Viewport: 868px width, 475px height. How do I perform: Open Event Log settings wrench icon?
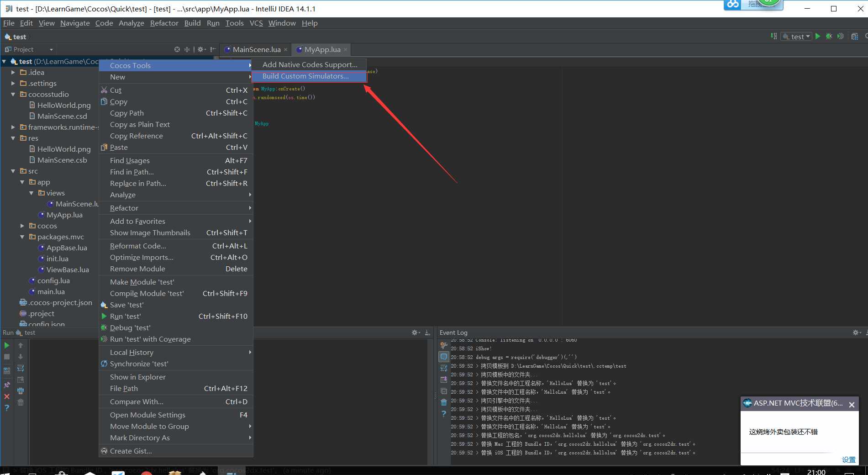444,345
